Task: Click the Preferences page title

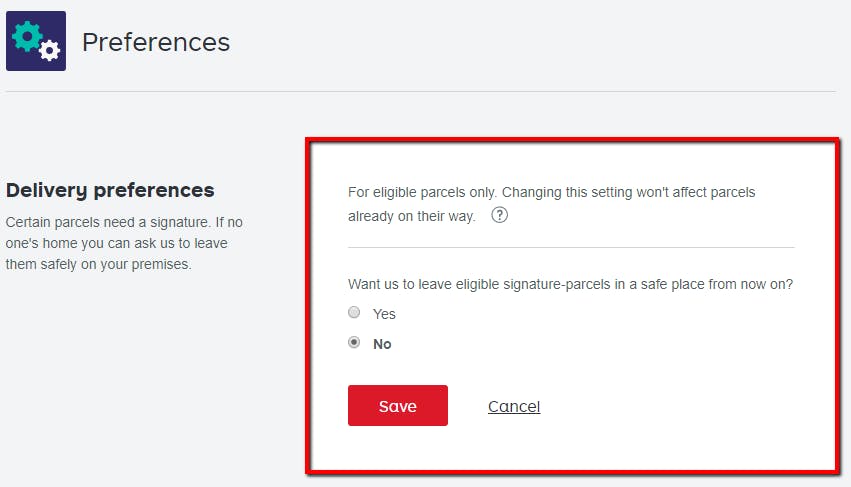Action: [156, 42]
